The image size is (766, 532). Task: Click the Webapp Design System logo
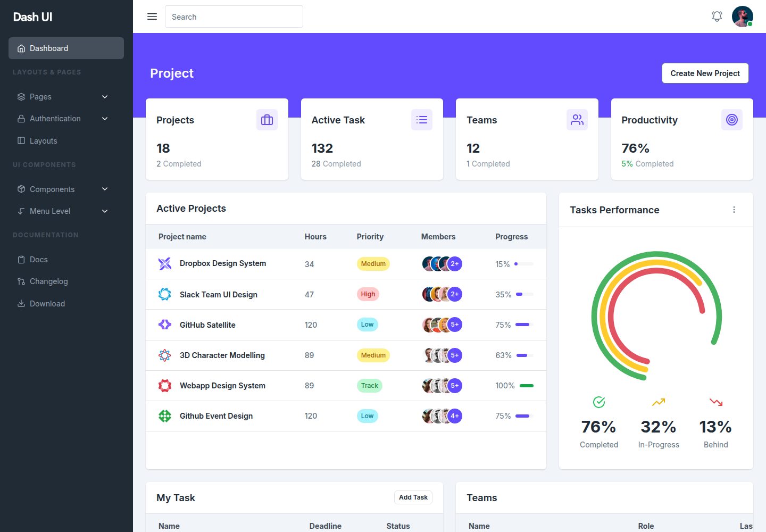[165, 386]
